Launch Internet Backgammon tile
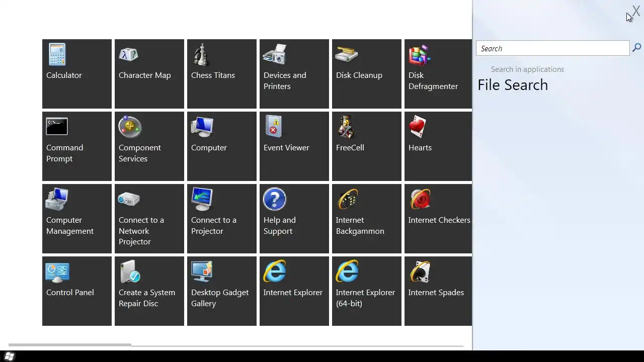This screenshot has width=644, height=362. pos(367,219)
